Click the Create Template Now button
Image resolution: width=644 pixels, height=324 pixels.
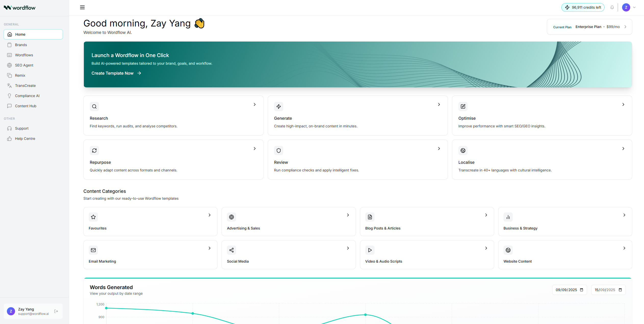112,73
